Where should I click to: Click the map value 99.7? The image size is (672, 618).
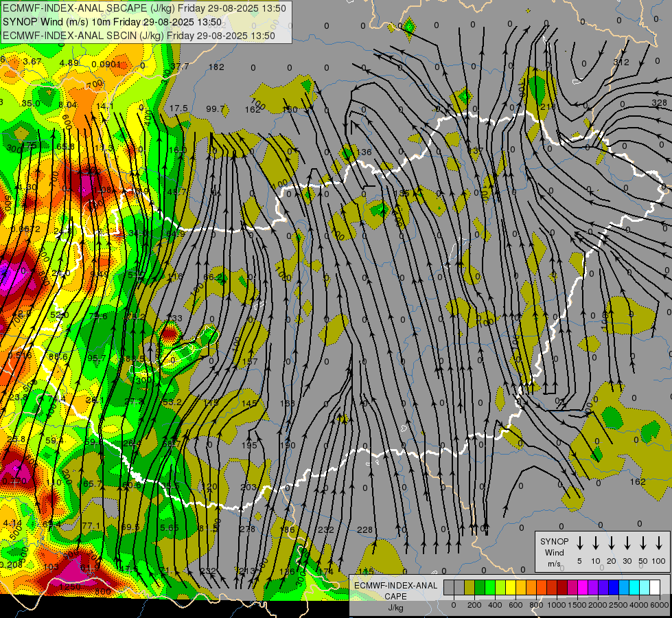216,109
